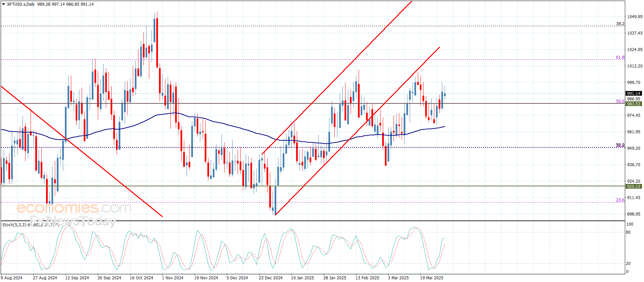Select the olive horizontal line at 920.15
The height and width of the screenshot is (282, 644).
coord(313,186)
